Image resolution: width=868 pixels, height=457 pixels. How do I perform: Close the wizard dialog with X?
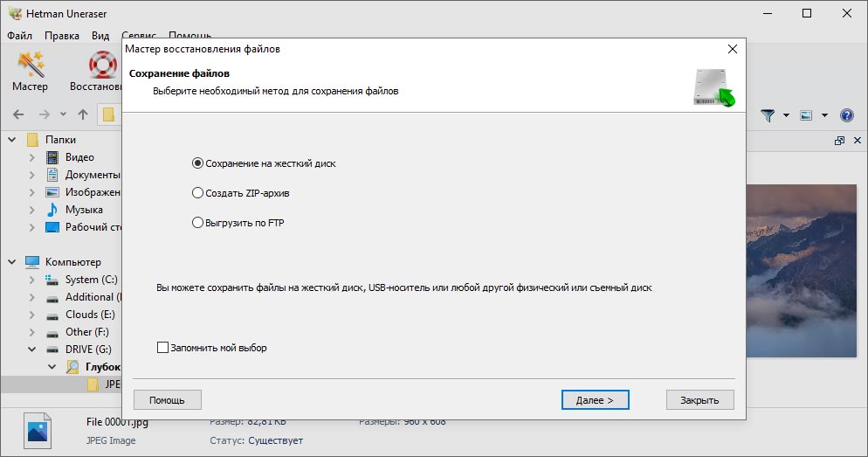point(733,49)
